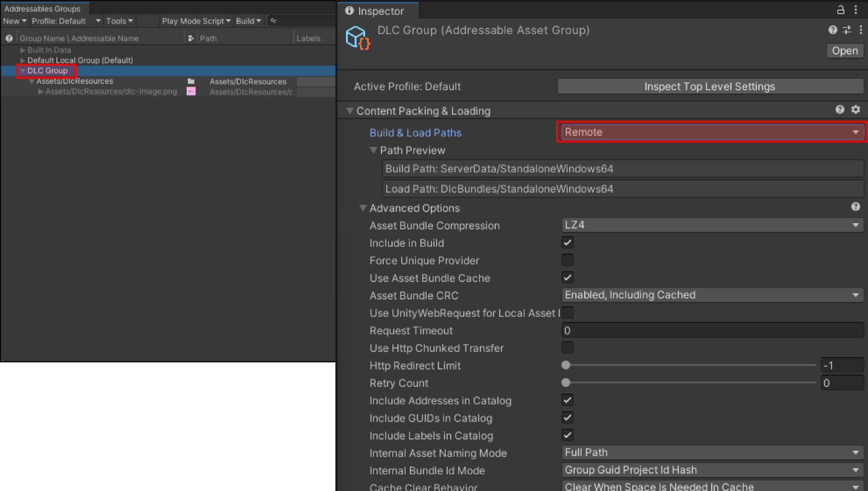The height and width of the screenshot is (491, 868).
Task: Open the Profile: Default dropdown
Action: pos(66,21)
